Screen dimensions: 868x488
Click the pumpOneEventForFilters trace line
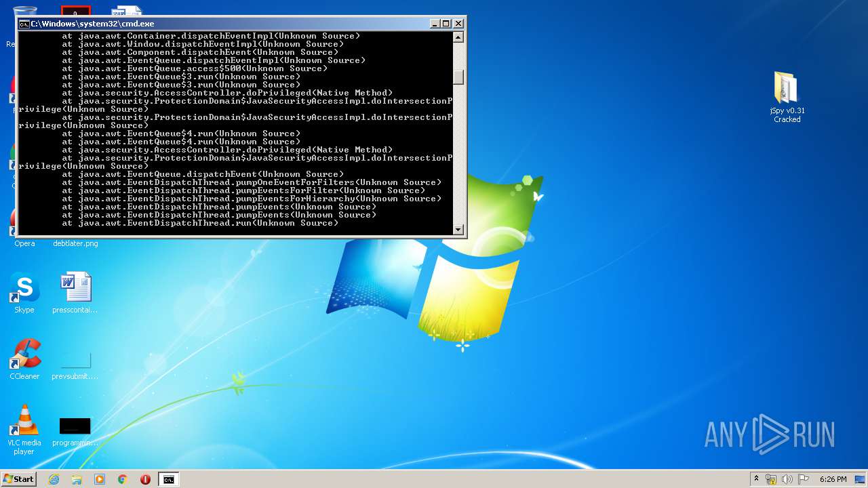[252, 182]
